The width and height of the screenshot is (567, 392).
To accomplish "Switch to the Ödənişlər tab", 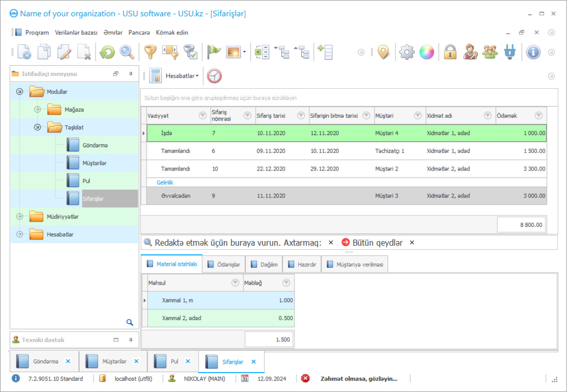I will [x=224, y=264].
